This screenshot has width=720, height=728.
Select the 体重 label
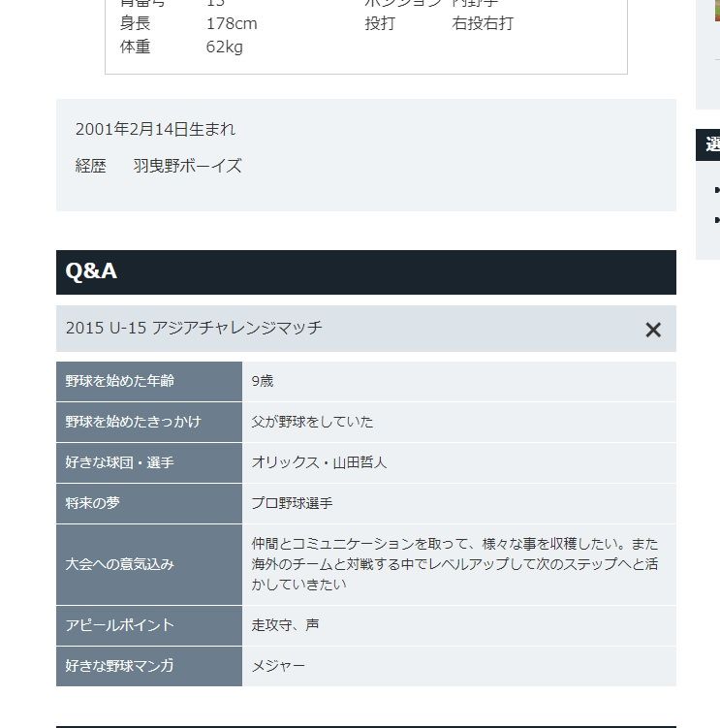click(135, 47)
